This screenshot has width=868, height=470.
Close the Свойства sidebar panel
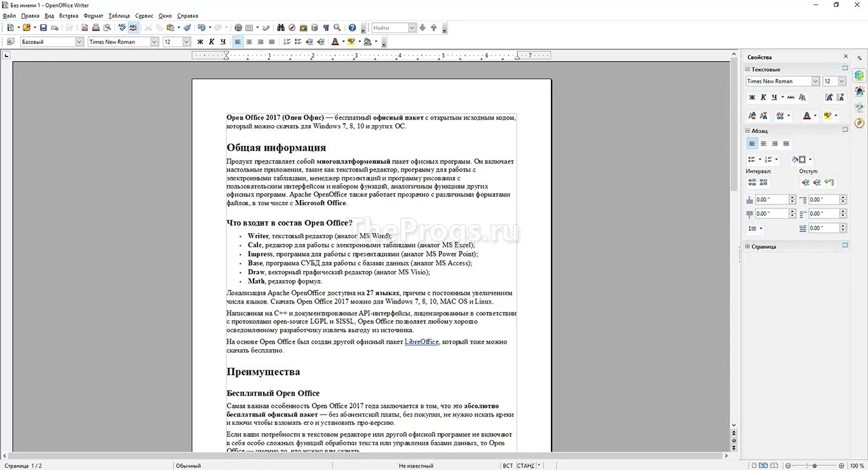(845, 57)
